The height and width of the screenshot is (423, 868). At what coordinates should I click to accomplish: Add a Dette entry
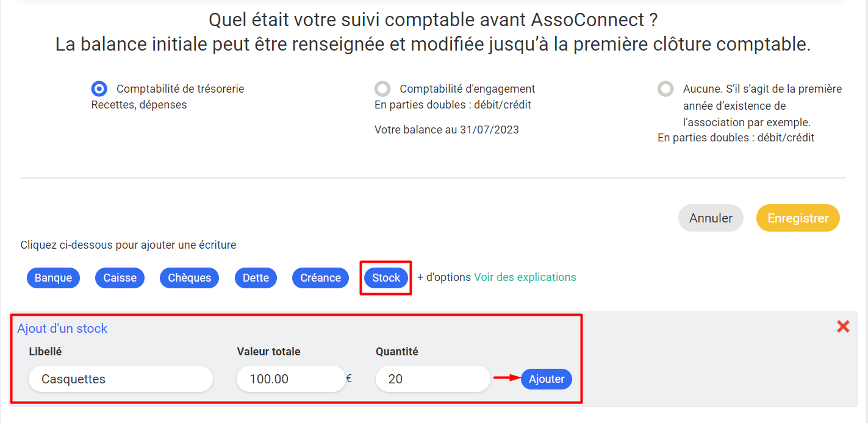(256, 278)
